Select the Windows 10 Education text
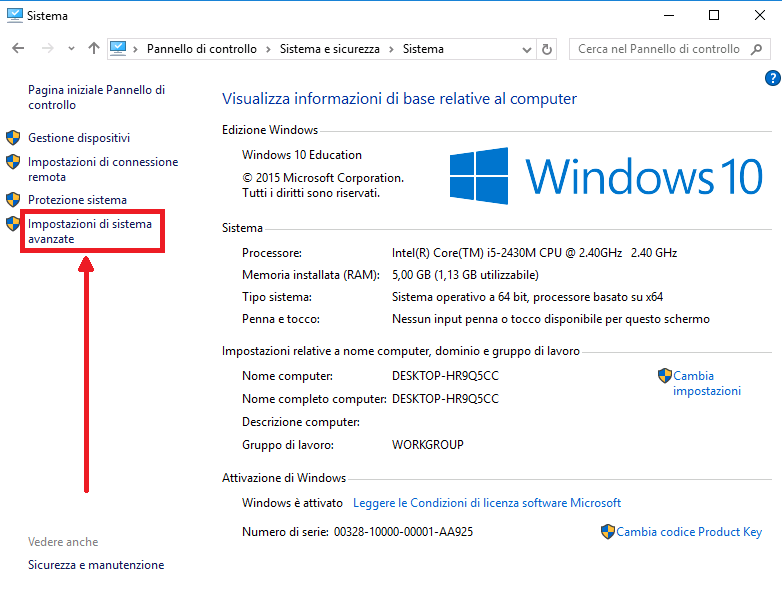This screenshot has height=591, width=782. pyautogui.click(x=302, y=155)
